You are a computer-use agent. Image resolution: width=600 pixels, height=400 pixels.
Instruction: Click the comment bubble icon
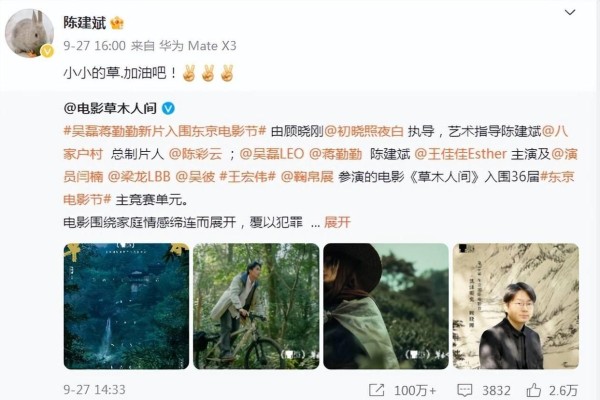[465, 390]
